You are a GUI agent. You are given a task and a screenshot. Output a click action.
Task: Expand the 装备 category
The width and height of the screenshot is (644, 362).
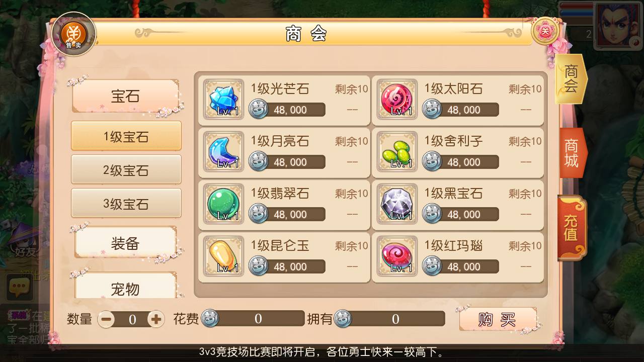point(125,243)
